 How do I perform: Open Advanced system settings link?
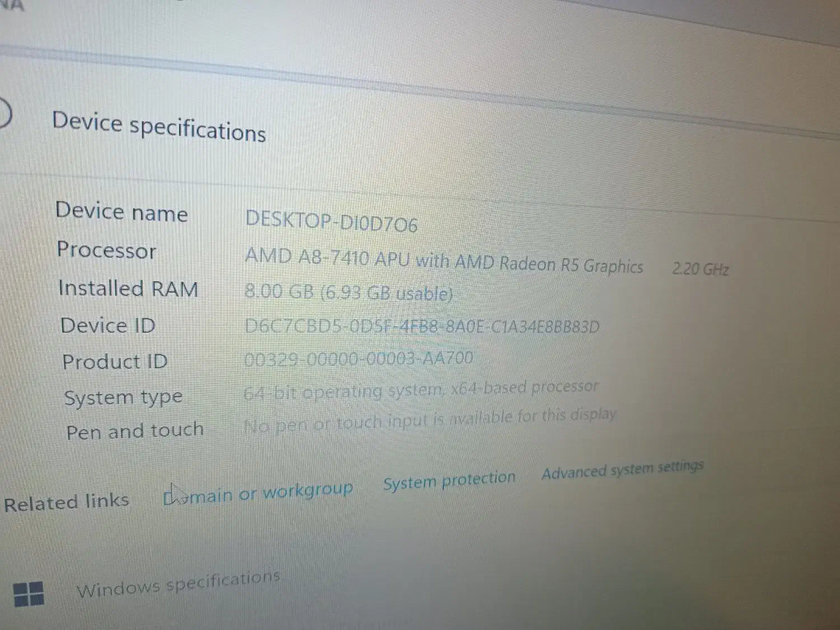click(x=622, y=469)
